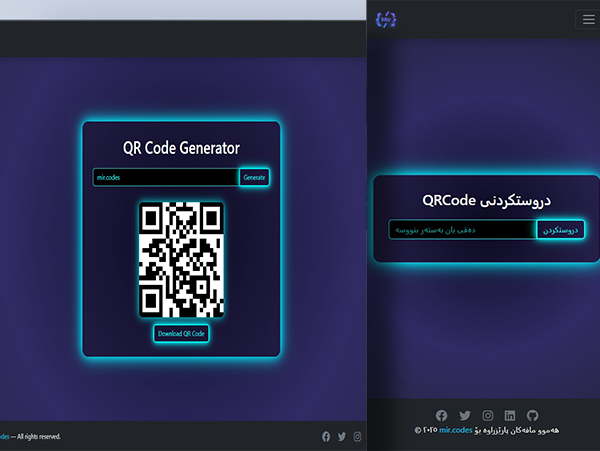Open Instagram icon in right footer
The width and height of the screenshot is (600, 451).
(x=488, y=415)
